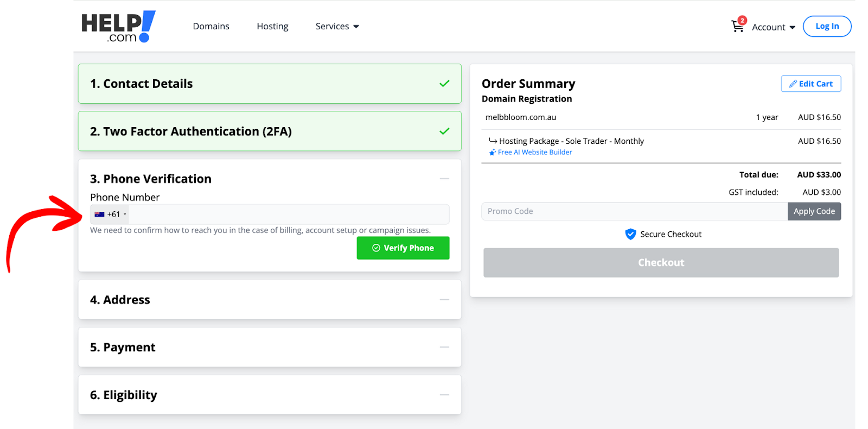Screen dimensions: 868x429
Task: Expand the Payment section
Action: [444, 347]
